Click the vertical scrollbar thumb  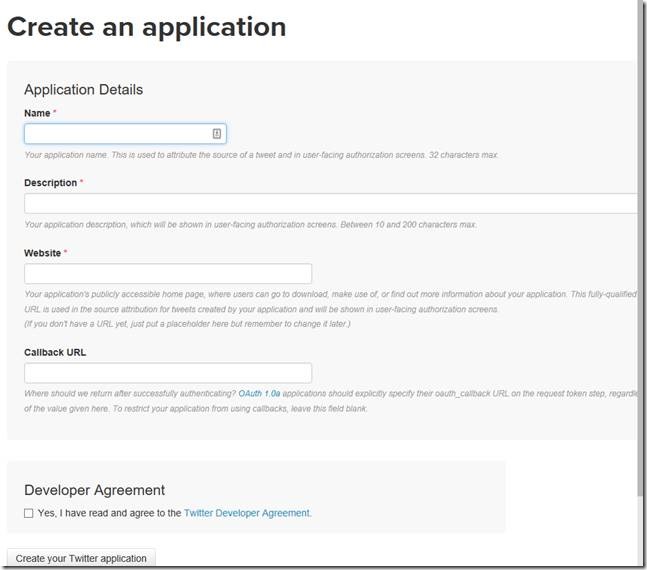[x=641, y=250]
